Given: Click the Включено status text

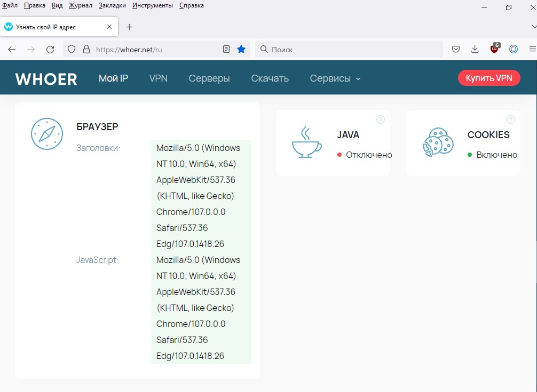Looking at the screenshot, I should coord(496,155).
